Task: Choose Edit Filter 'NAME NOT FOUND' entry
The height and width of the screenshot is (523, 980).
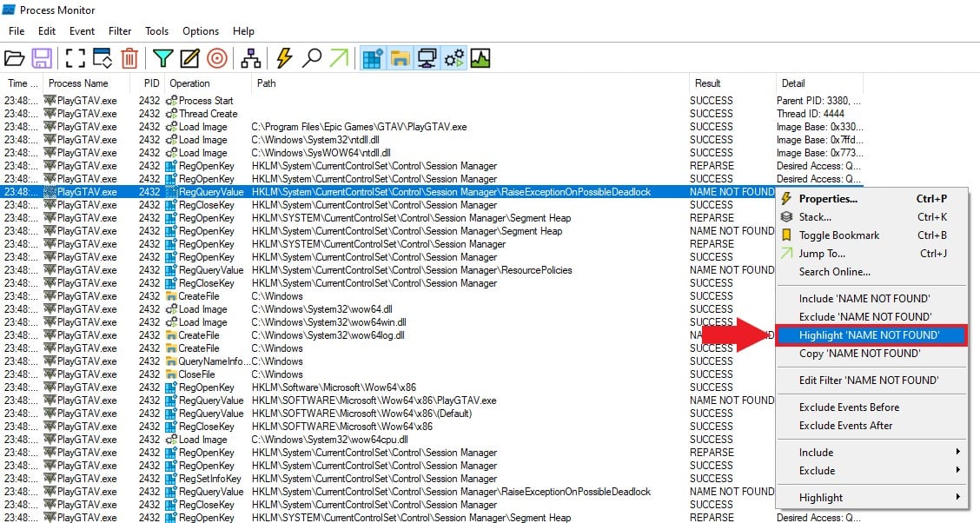Action: (872, 380)
